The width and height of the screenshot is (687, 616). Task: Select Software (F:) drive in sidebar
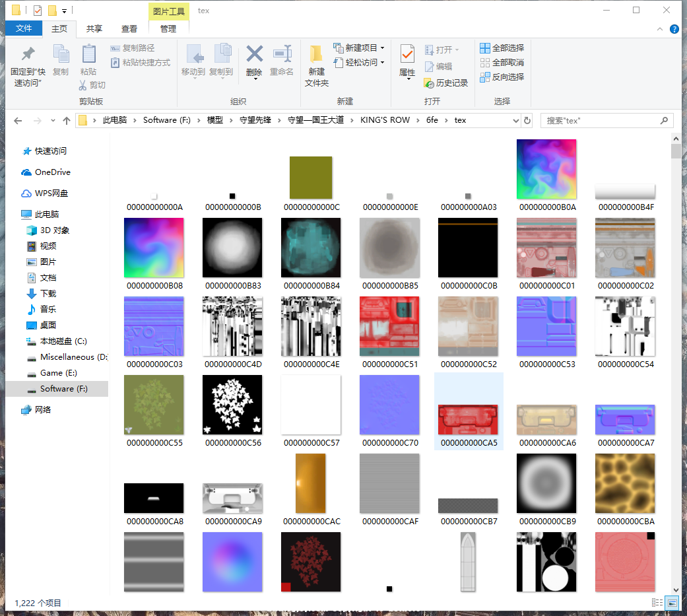[63, 389]
